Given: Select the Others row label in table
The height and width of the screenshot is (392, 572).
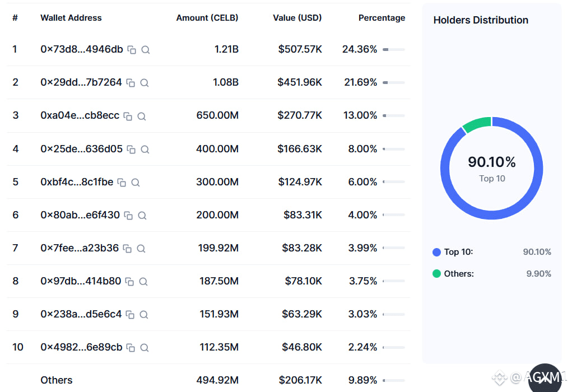Looking at the screenshot, I should pos(56,380).
